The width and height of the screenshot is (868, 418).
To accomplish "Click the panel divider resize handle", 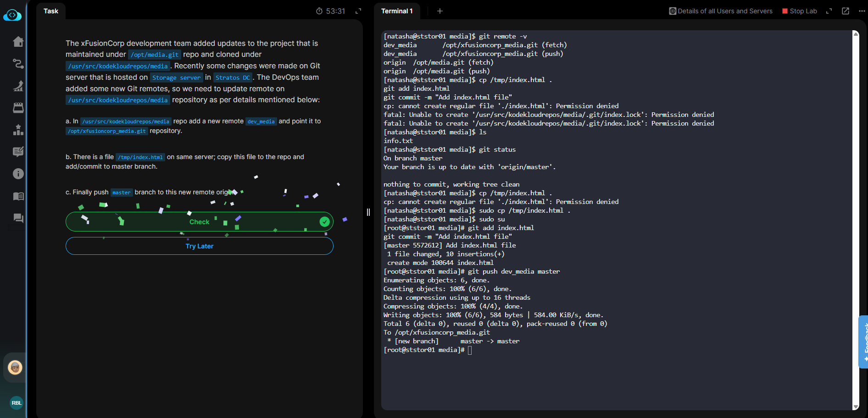I will click(x=368, y=212).
